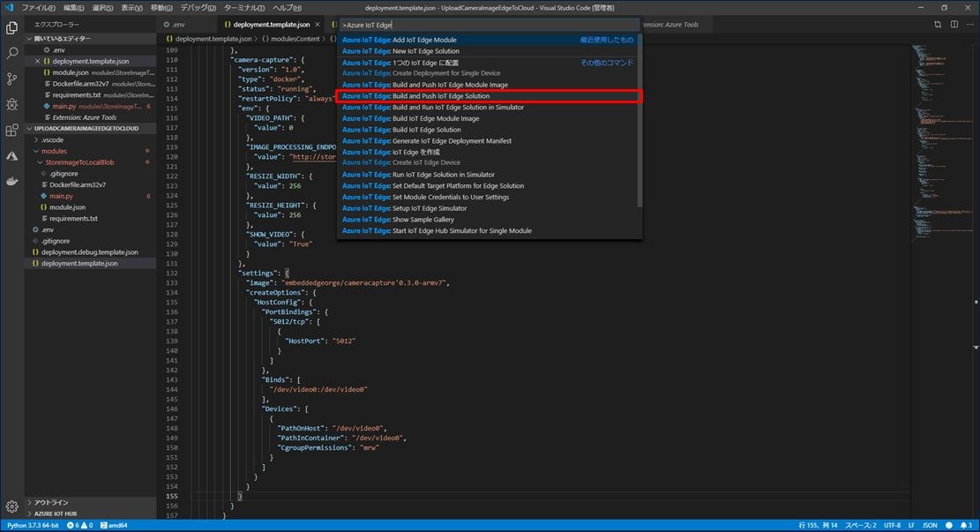Screen dimensions: 980x532
Task: Open the Run and Debug icon
Action: tap(11, 103)
